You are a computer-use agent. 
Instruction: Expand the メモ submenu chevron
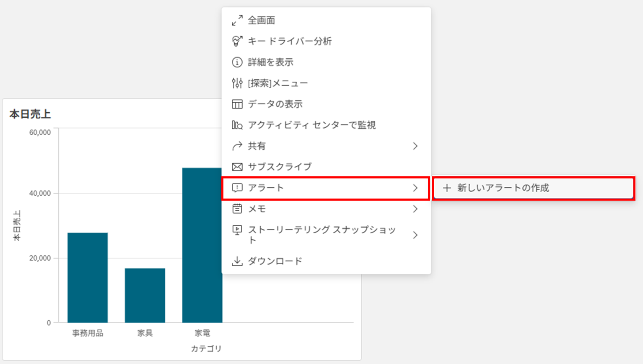tap(415, 209)
